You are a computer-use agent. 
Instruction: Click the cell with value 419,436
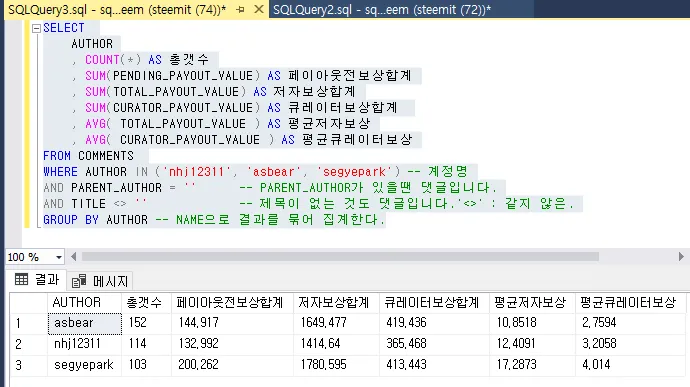434,323
